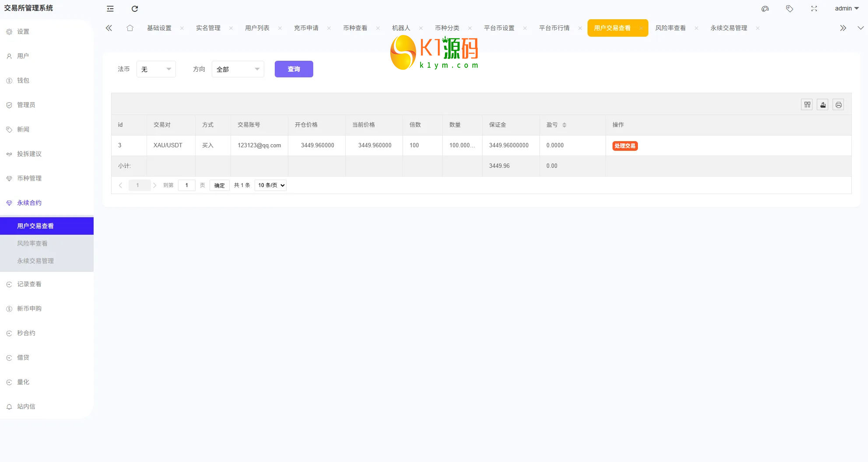Expand the 记录查看 sidebar menu
868x462 pixels.
(x=47, y=284)
